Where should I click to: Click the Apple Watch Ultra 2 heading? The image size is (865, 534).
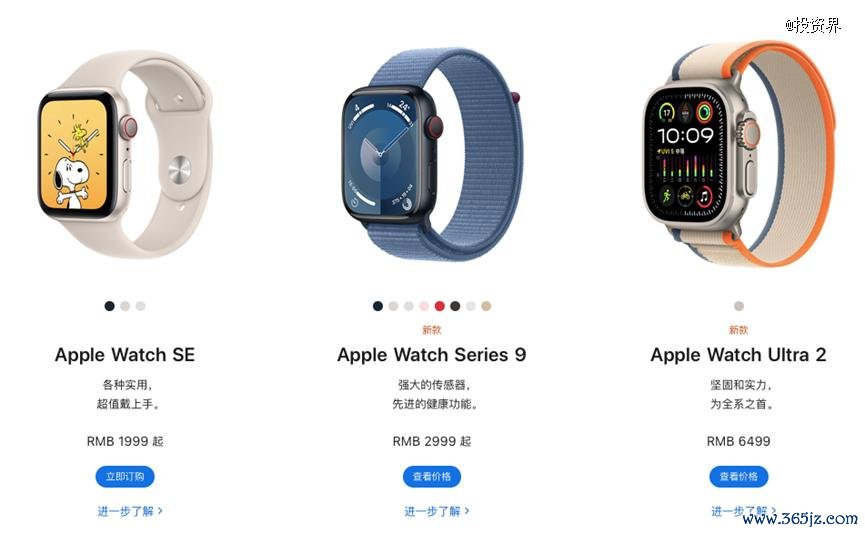[739, 355]
